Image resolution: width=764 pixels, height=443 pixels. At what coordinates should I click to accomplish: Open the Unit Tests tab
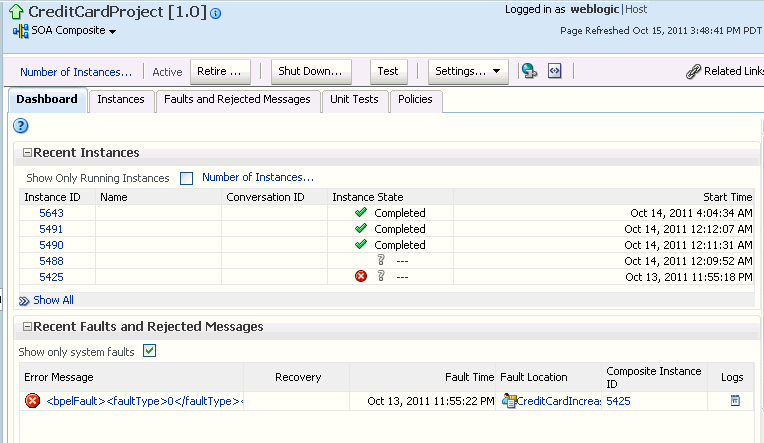pyautogui.click(x=354, y=99)
